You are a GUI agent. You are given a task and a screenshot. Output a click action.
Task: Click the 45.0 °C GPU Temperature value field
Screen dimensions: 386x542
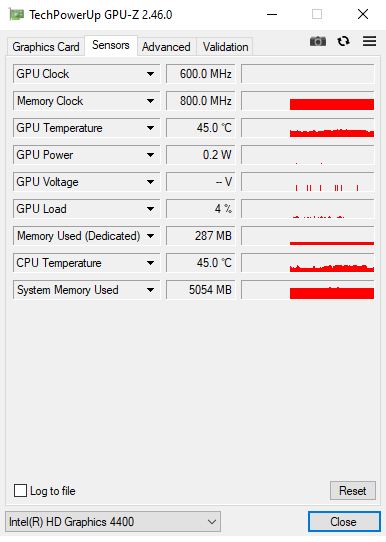pyautogui.click(x=201, y=128)
